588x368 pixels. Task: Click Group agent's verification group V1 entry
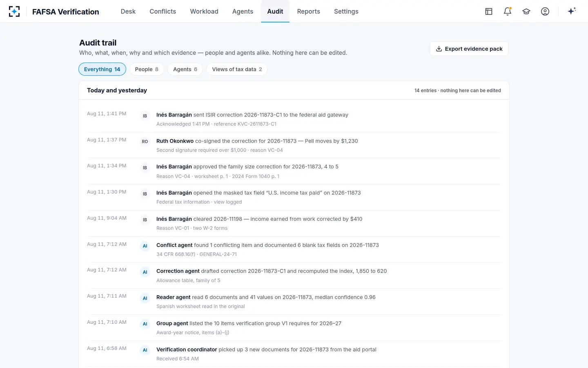294,328
